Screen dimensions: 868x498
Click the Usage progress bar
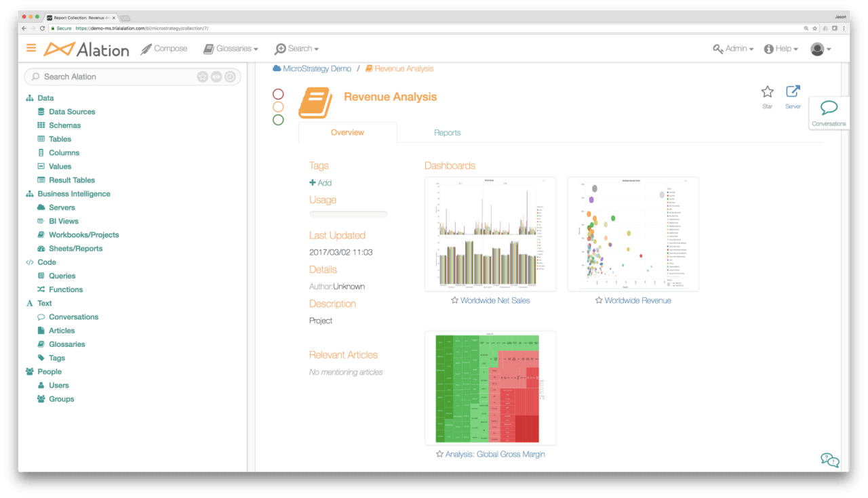[x=348, y=214]
